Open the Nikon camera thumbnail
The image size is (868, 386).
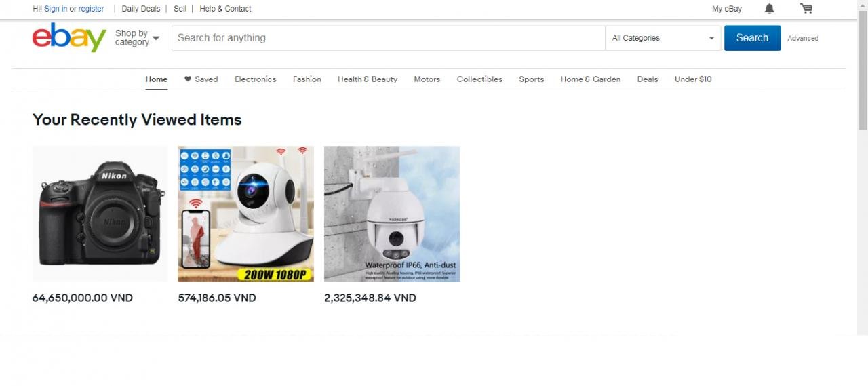100,214
